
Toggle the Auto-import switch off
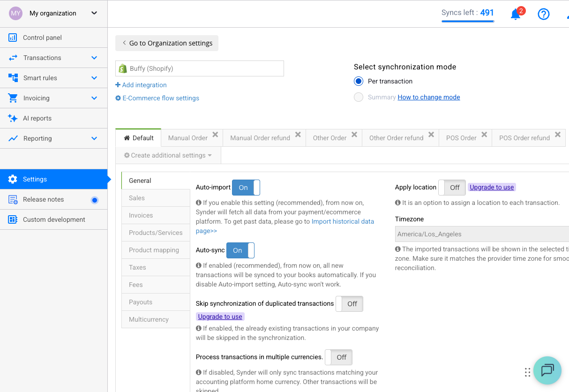[246, 188]
